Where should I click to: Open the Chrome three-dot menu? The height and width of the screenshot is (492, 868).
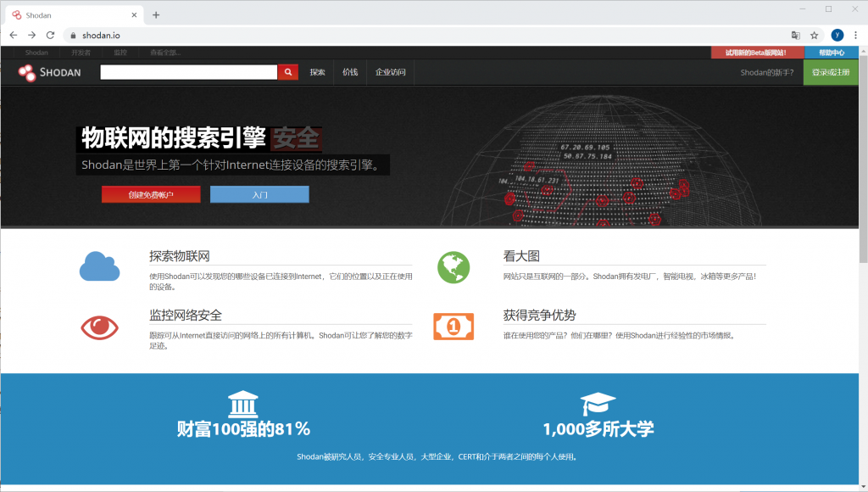[x=855, y=35]
